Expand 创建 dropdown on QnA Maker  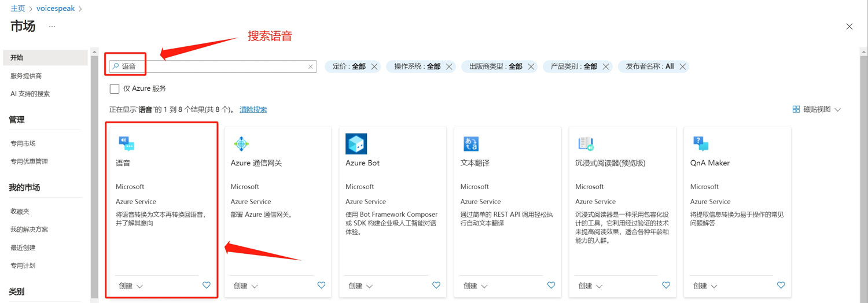coord(705,286)
